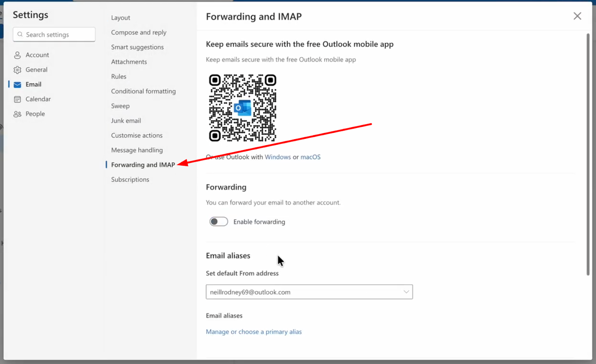Open Message handling settings

pos(137,150)
